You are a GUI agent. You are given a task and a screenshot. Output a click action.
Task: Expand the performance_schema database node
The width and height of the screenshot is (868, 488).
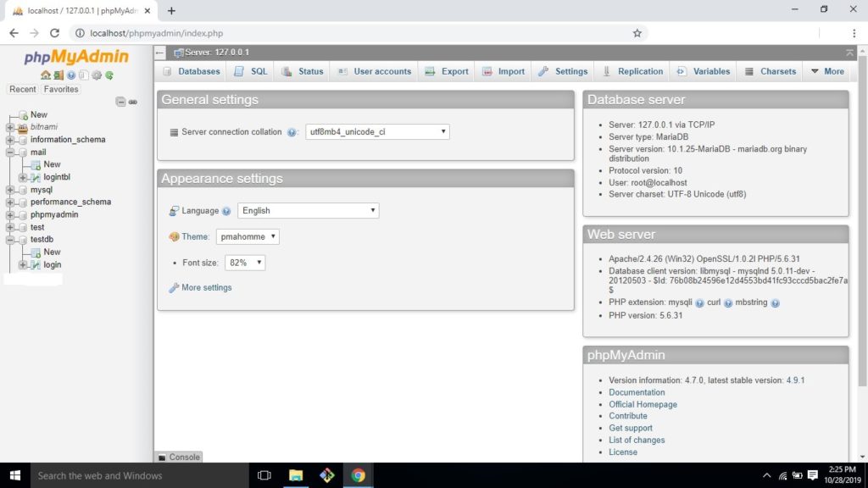click(x=10, y=202)
